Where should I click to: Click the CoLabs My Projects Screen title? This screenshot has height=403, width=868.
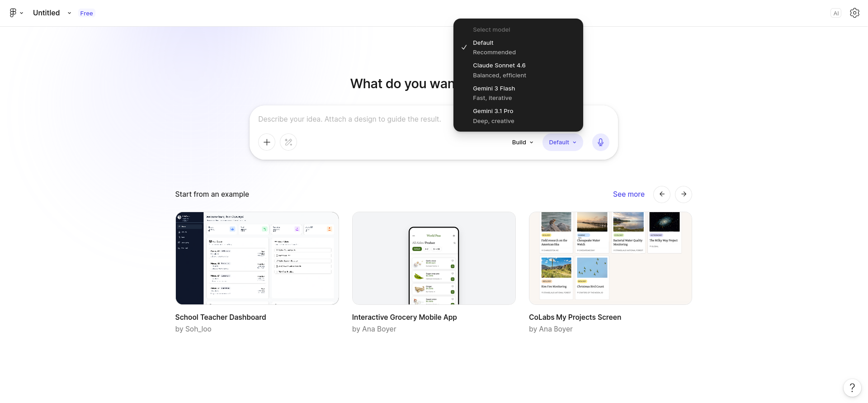pos(575,317)
